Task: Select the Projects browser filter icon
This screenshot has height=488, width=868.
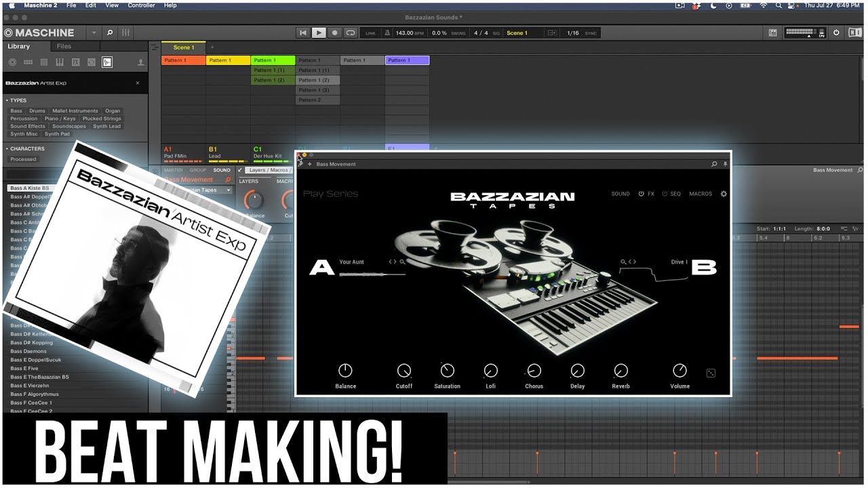Action: click(x=12, y=62)
